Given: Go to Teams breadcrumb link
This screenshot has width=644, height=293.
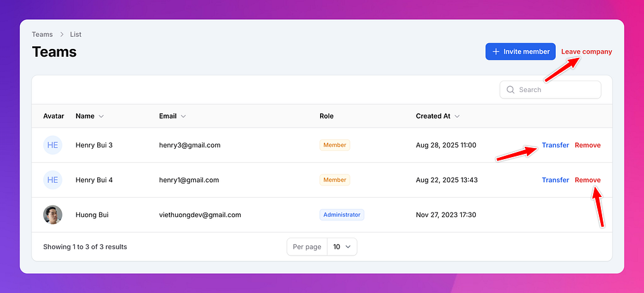Looking at the screenshot, I should [43, 34].
